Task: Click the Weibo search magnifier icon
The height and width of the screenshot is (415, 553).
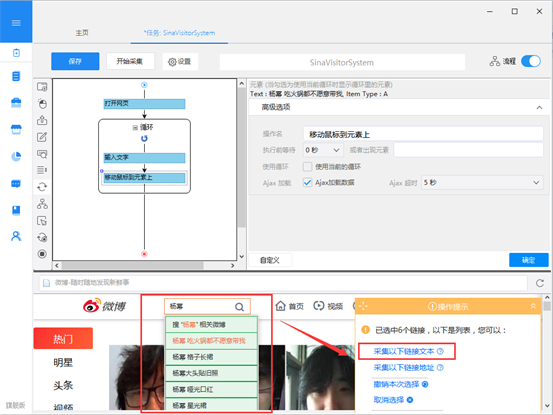Action: tap(239, 307)
